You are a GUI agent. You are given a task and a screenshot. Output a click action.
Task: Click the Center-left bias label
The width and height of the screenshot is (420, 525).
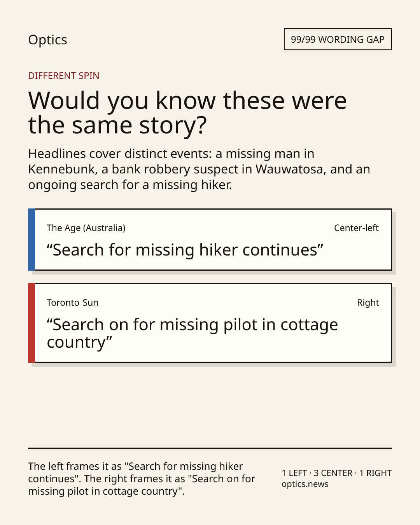pos(356,228)
